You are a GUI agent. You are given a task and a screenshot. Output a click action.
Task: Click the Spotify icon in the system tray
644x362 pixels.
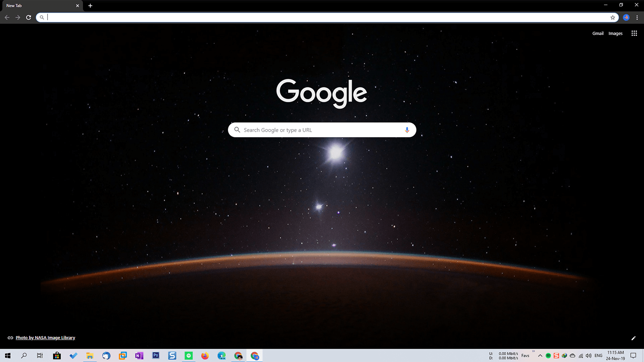pyautogui.click(x=548, y=356)
